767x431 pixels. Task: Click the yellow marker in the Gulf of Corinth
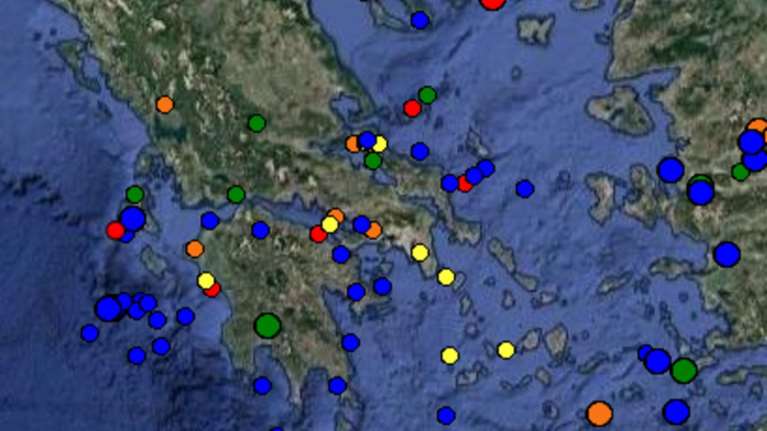[x=330, y=225]
